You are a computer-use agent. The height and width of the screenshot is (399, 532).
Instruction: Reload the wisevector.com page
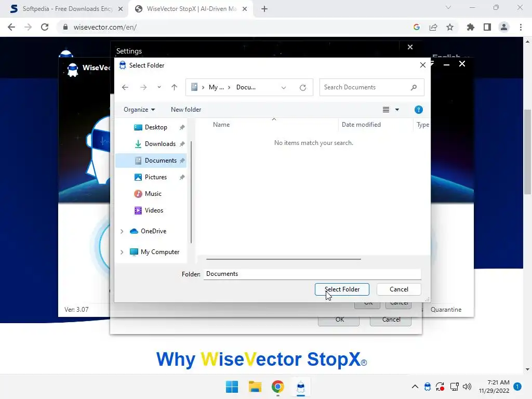tap(45, 27)
